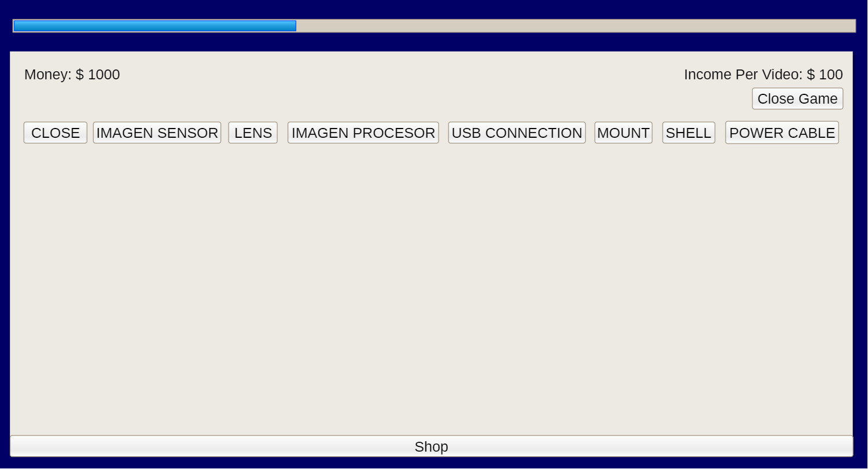Show USB connection upgrade options
The image size is (868, 469).
(517, 133)
